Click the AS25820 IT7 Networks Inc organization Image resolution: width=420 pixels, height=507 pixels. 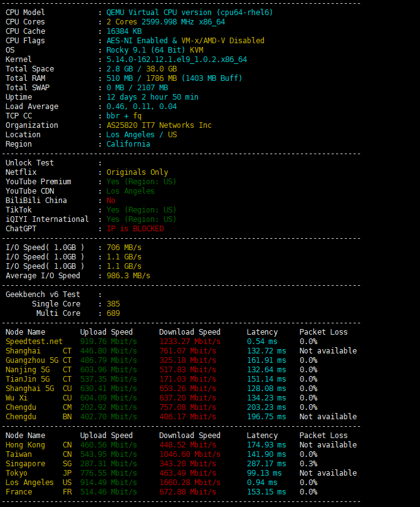tap(159, 125)
